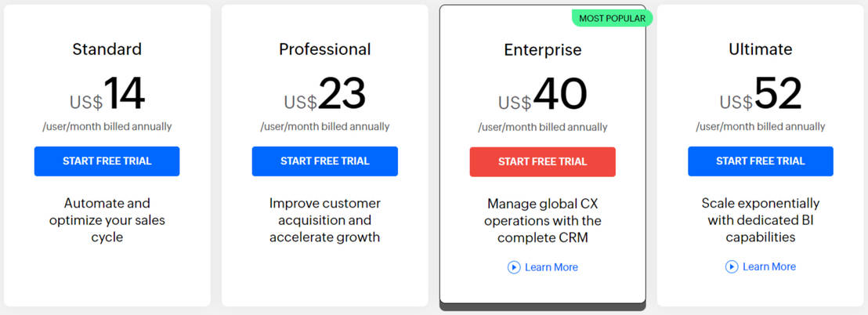Start free trial for the Professional plan

324,161
